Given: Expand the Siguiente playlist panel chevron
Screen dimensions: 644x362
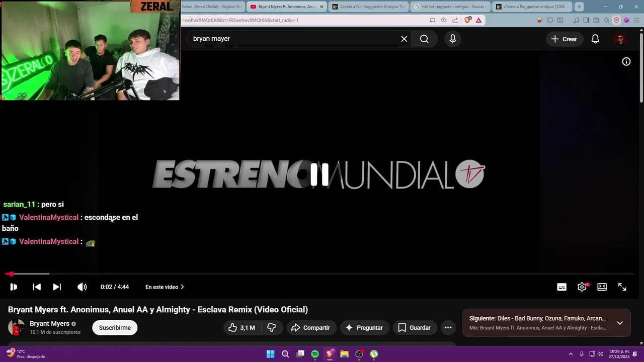Looking at the screenshot, I should point(620,323).
